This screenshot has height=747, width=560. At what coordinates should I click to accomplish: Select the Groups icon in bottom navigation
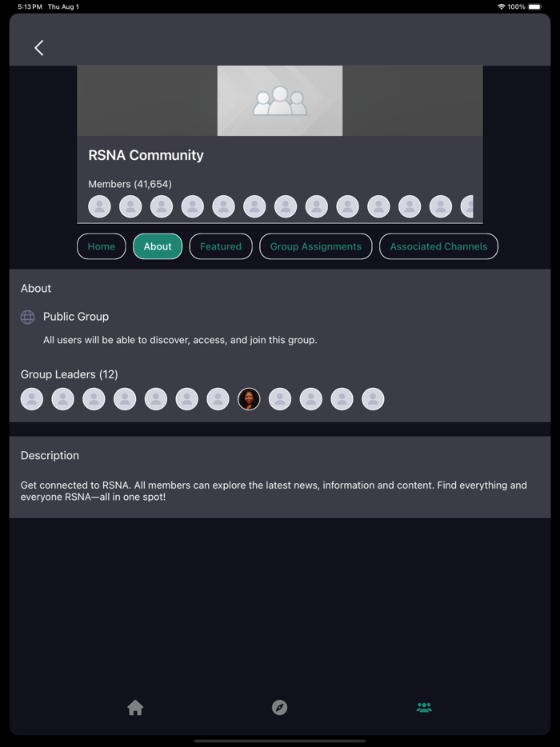point(423,707)
